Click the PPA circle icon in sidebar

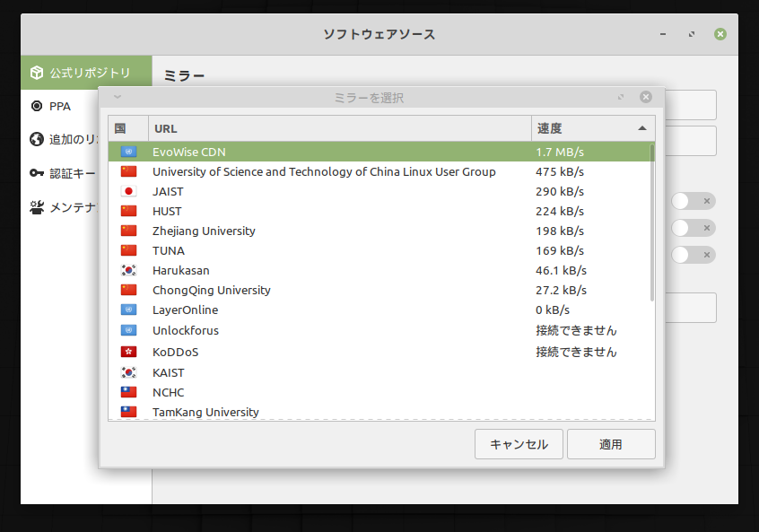pyautogui.click(x=36, y=106)
